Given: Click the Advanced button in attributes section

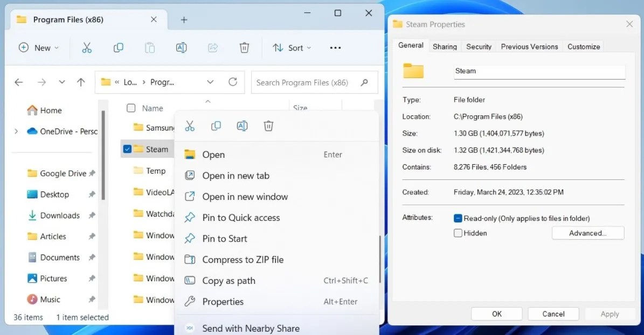Looking at the screenshot, I should [x=588, y=233].
